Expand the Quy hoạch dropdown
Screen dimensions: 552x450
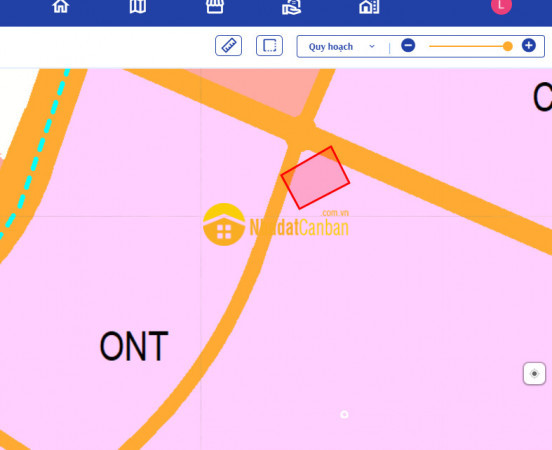point(341,46)
